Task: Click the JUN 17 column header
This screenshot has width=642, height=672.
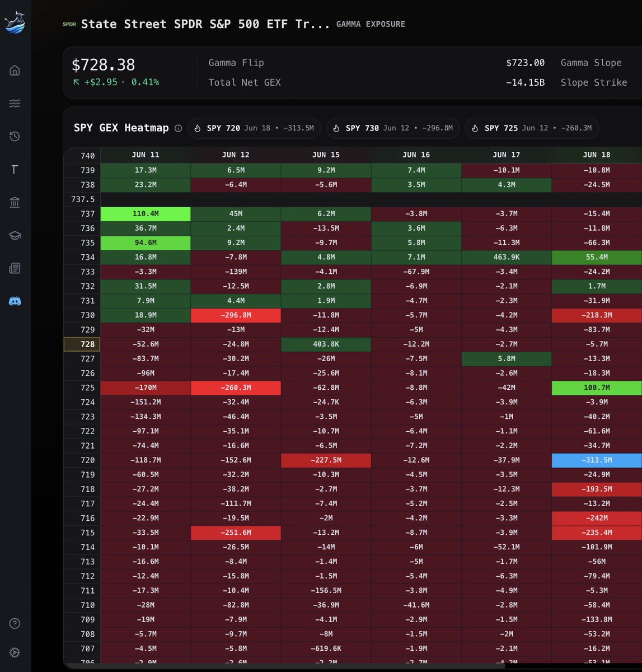Action: [x=507, y=155]
